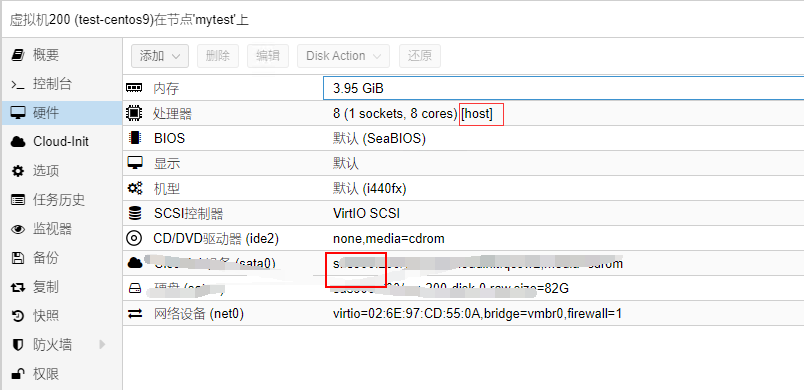Click the history icon beside 快照

click(18, 316)
